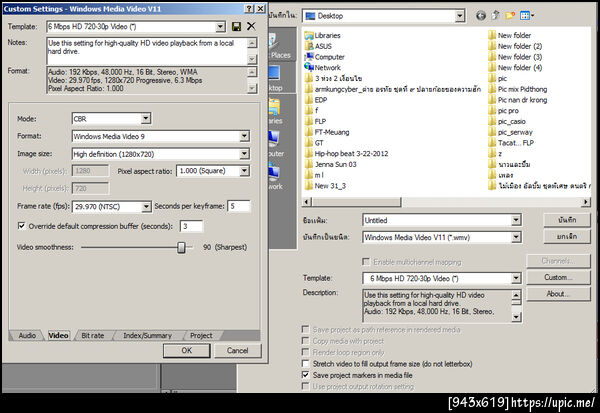Select the New 31_3 folder
Screen dimensions: 600x413
[325, 186]
